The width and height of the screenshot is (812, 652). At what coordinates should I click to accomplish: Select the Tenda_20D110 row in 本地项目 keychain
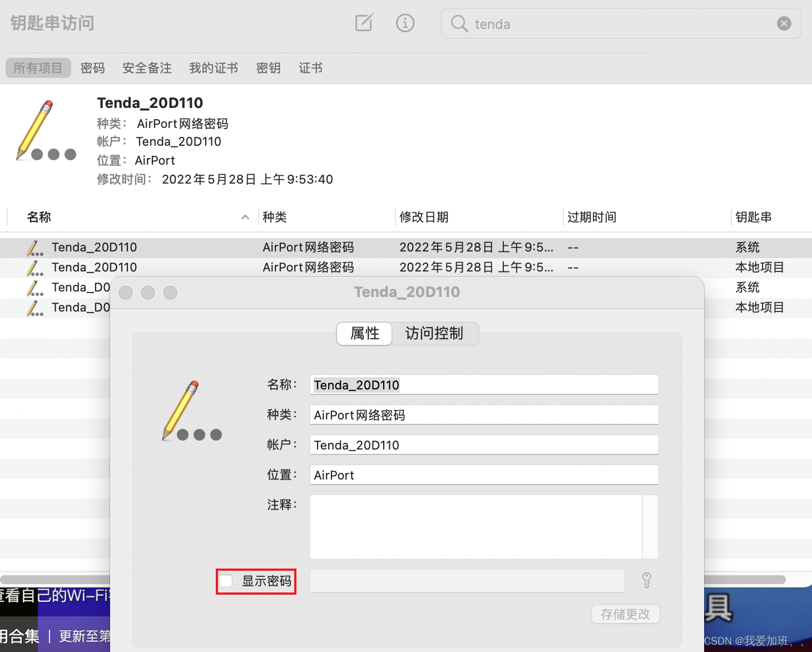pyautogui.click(x=406, y=268)
